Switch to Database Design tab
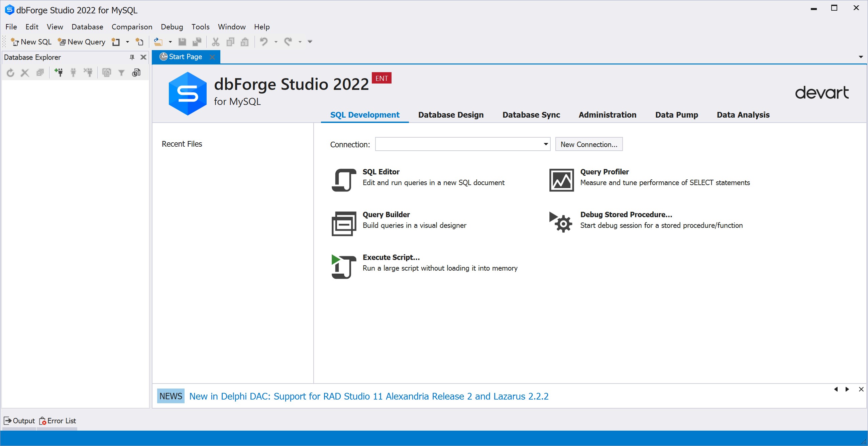The height and width of the screenshot is (446, 868). [x=451, y=114]
